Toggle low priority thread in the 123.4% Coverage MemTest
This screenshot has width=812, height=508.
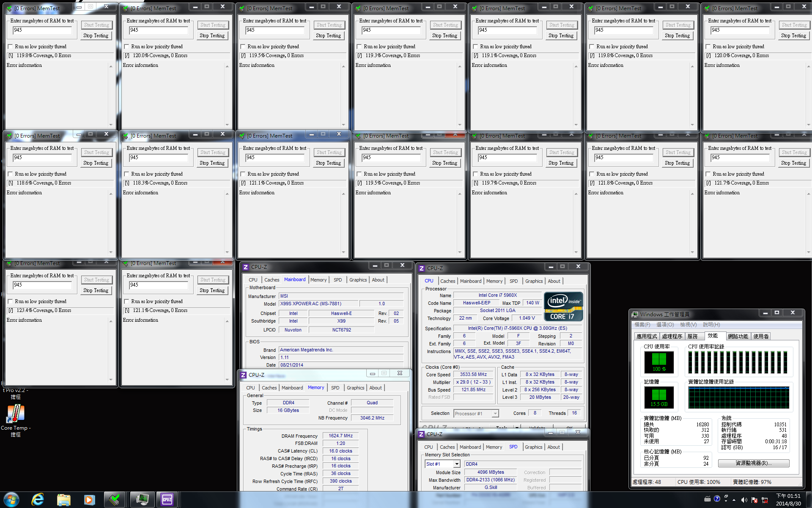[10, 301]
